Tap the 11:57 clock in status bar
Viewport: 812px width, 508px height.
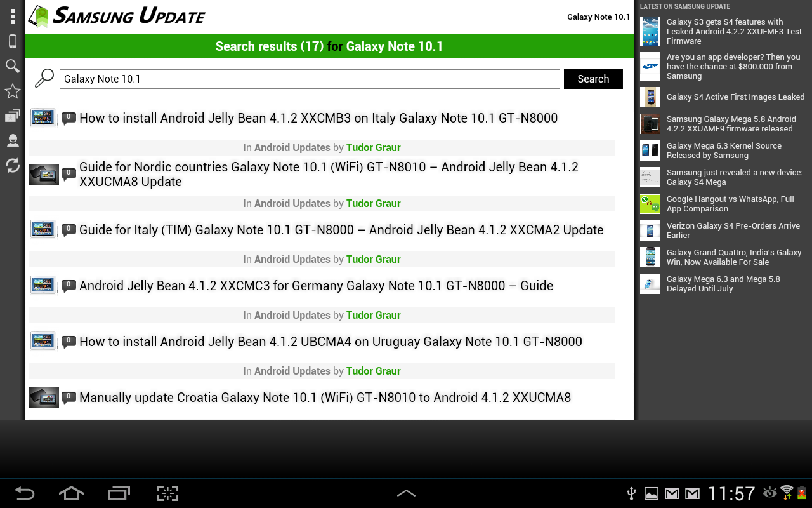[731, 493]
